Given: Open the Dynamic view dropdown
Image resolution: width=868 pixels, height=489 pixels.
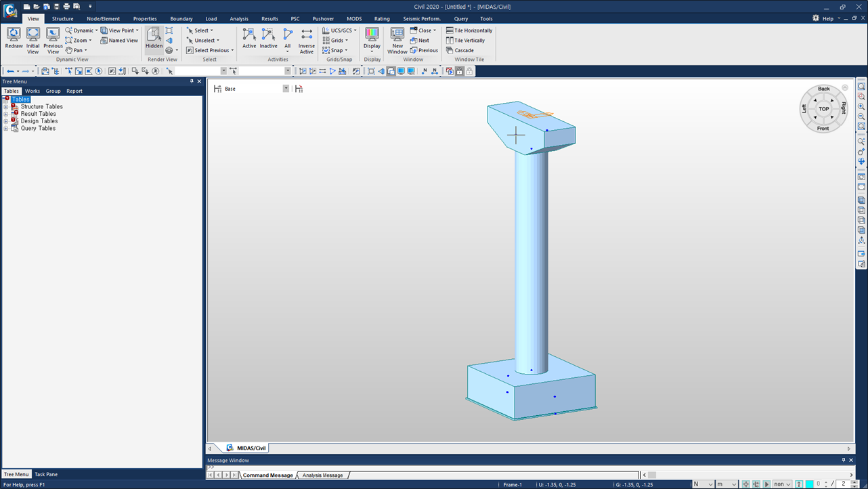Looking at the screenshot, I should point(81,30).
